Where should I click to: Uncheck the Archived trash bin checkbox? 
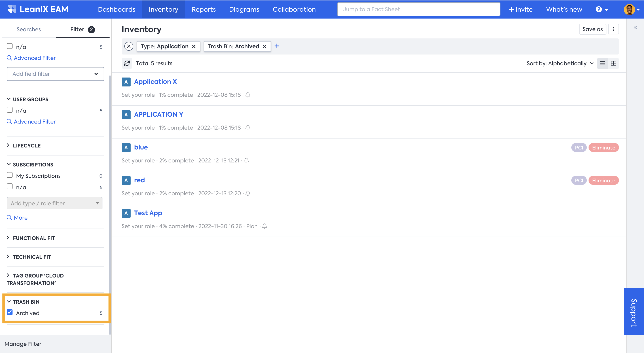tap(10, 312)
